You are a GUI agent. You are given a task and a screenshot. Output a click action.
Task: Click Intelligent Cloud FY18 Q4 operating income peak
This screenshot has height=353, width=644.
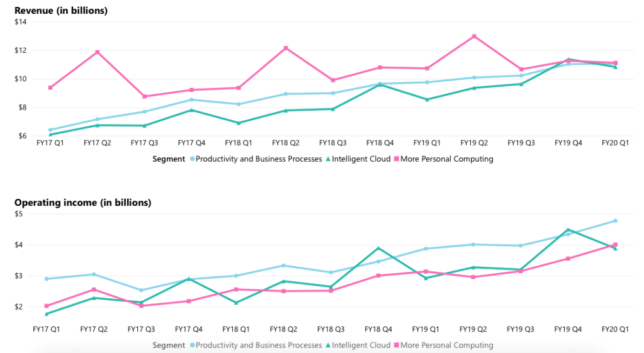tap(378, 248)
